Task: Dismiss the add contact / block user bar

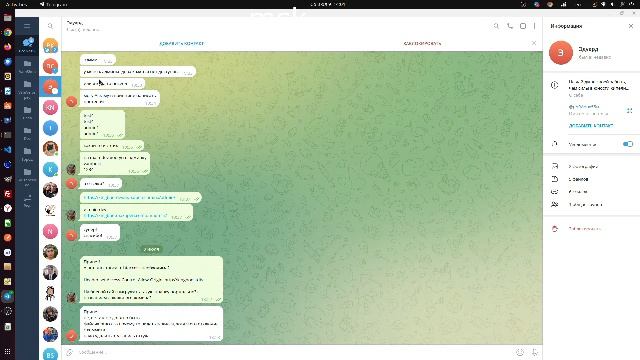Action: tap(533, 43)
